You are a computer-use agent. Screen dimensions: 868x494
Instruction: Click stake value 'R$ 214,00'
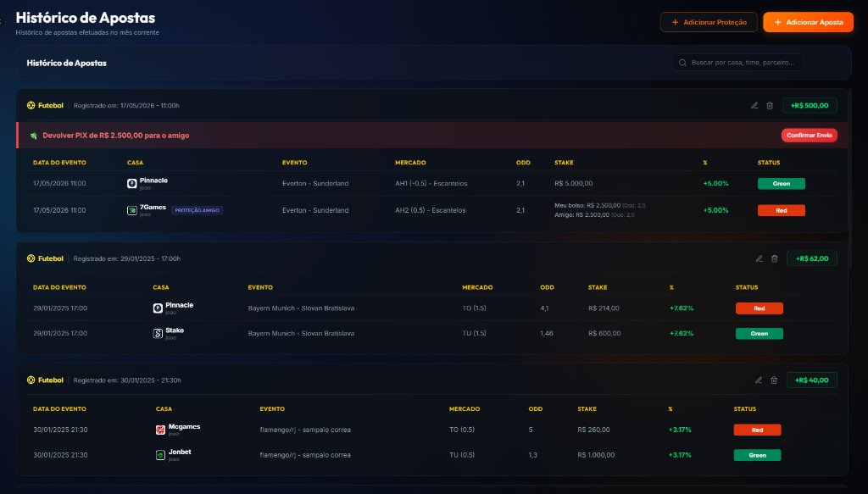(x=604, y=308)
